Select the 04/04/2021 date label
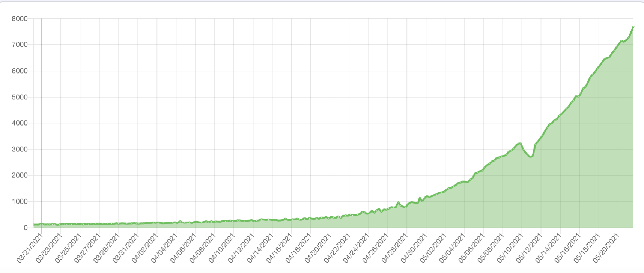Viewport: 644px width, 273px height. pos(165,247)
